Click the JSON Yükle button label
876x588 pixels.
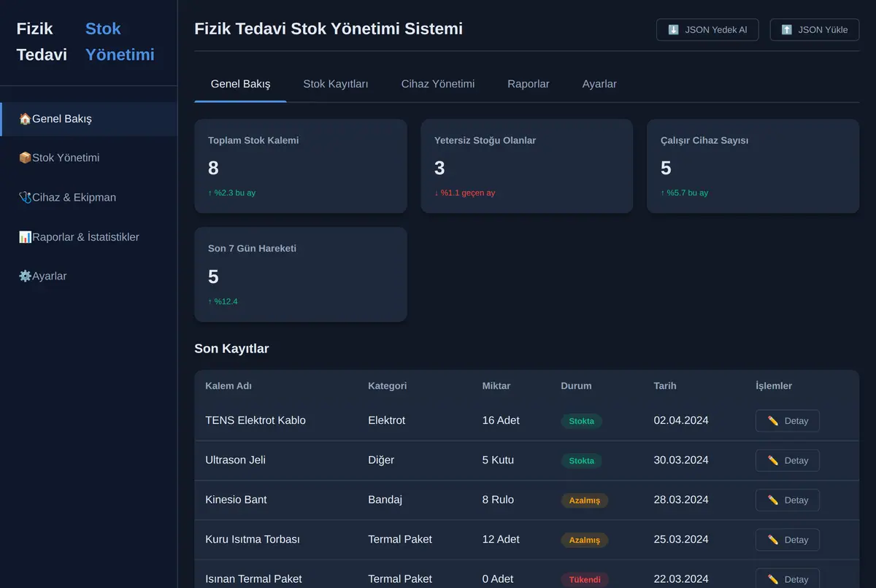point(823,30)
